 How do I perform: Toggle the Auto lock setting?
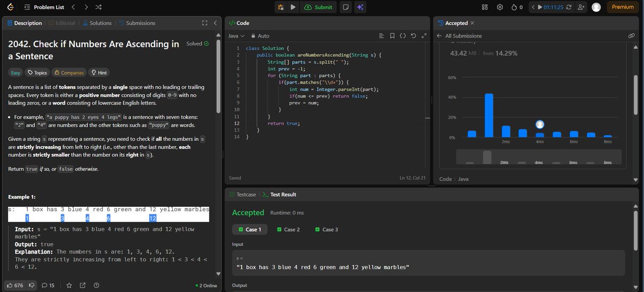(260, 36)
